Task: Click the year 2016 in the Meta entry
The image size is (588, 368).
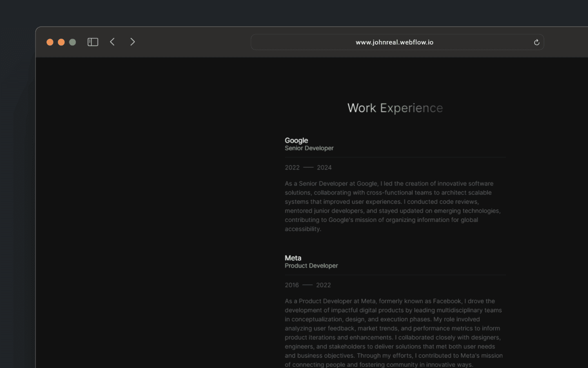Action: 292,285
